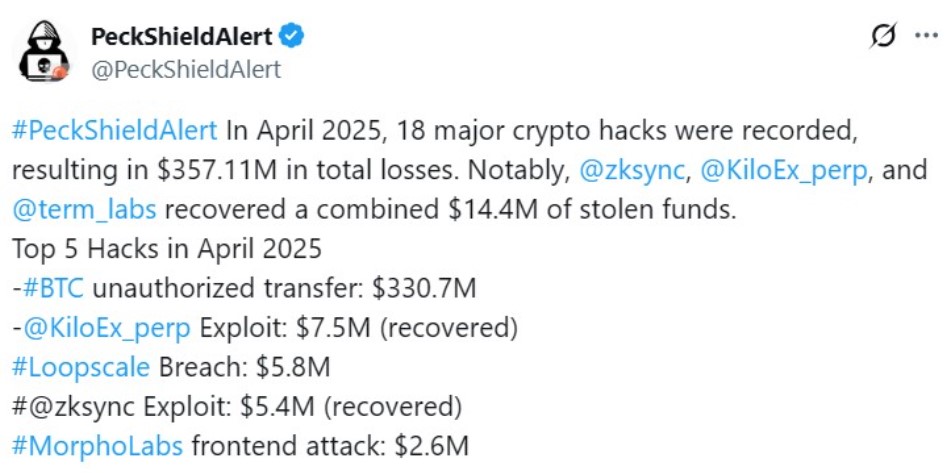Click the @PeckShieldAlert handle under the name
The height and width of the screenshot is (473, 945).
(x=186, y=69)
